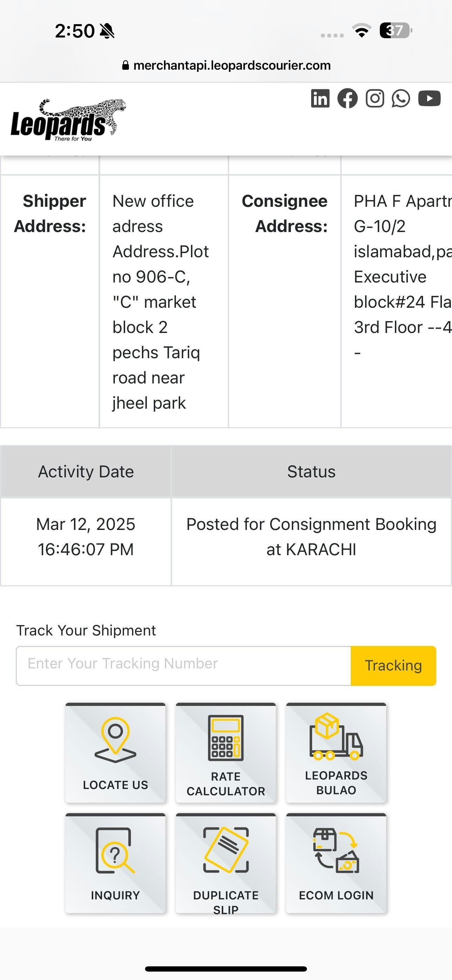
Task: Select the Posted for Consignment Booking status
Action: click(311, 537)
